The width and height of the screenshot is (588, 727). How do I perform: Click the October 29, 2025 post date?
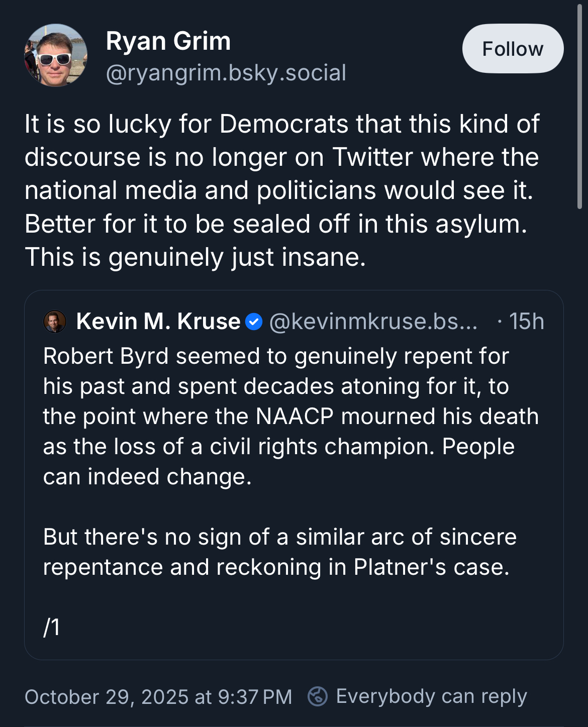(158, 697)
